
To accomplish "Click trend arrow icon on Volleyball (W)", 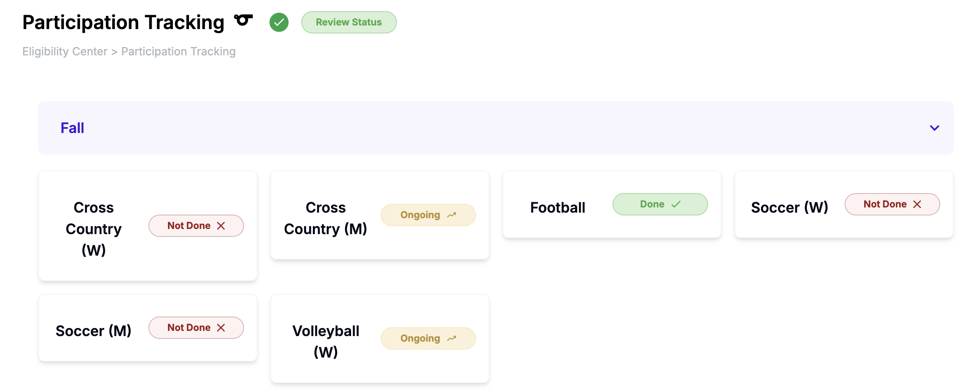I will point(451,338).
